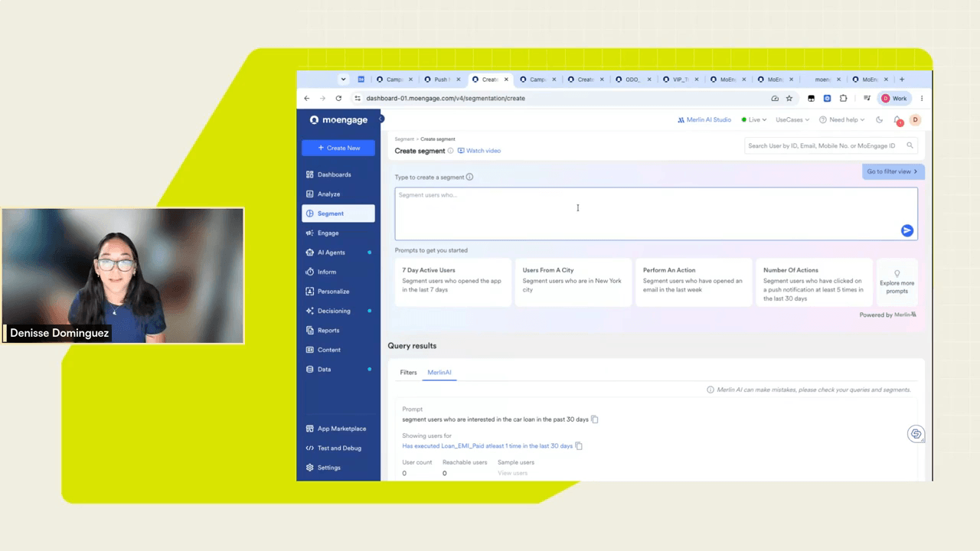
Task: Open a new browser tab
Action: [x=902, y=80]
